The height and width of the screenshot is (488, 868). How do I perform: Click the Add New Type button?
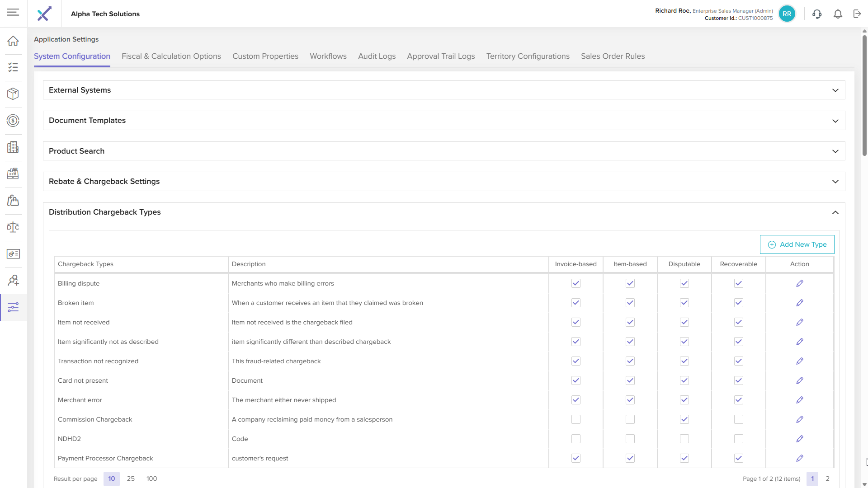tap(797, 244)
